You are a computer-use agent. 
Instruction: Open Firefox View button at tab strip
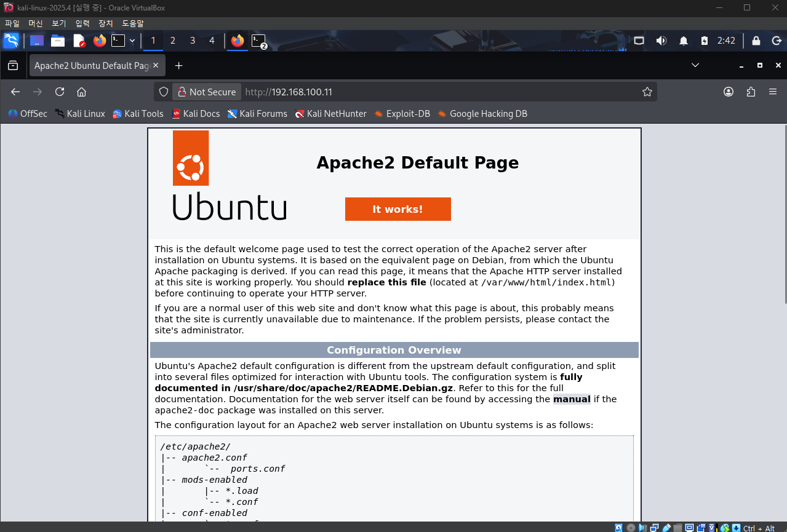(13, 65)
